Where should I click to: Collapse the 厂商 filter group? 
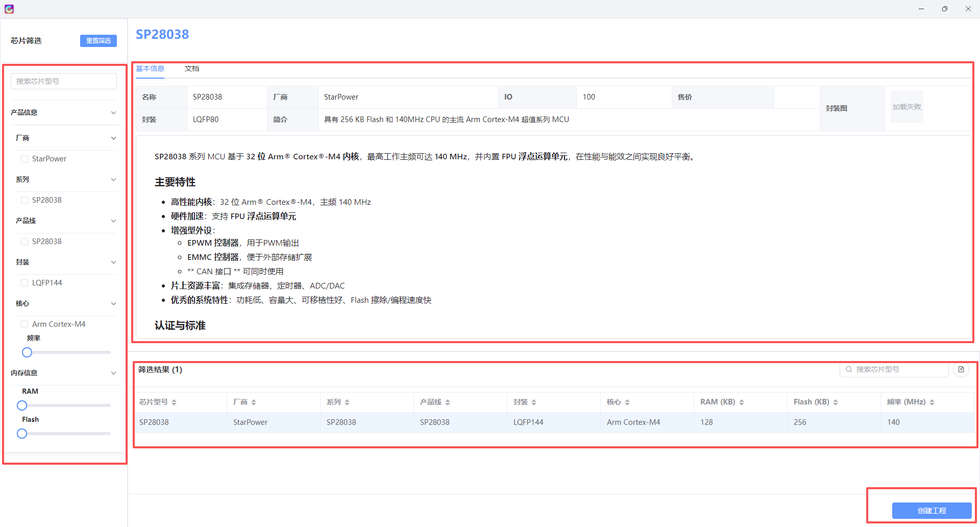(x=113, y=138)
